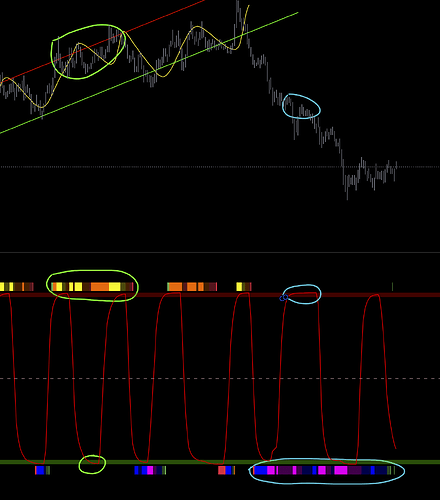The image size is (440, 500).
Task: Click the second orange top color bar group
Action: [x=192, y=287]
